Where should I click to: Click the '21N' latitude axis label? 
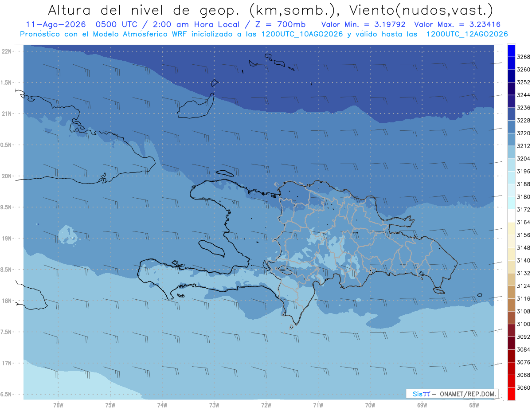7,114
